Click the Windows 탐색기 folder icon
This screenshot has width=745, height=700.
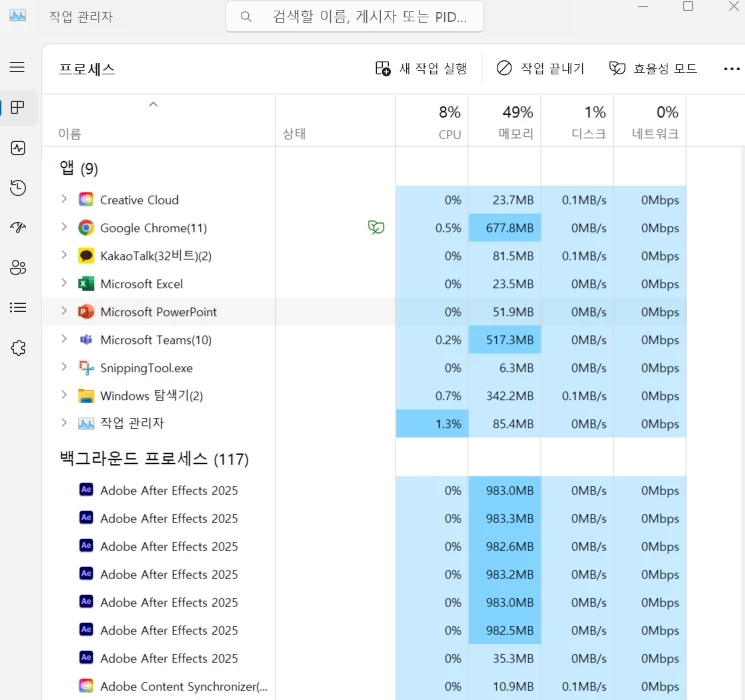click(x=86, y=396)
